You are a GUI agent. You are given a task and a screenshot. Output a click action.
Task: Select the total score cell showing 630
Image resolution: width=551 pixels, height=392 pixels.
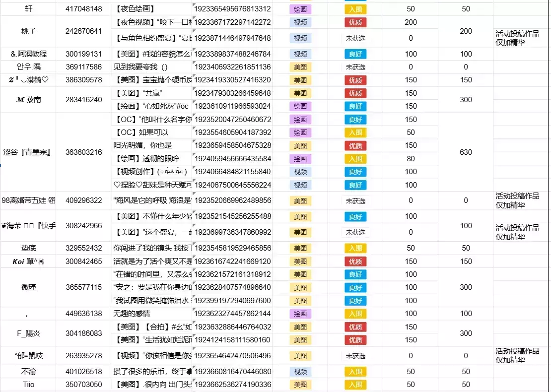click(x=466, y=152)
